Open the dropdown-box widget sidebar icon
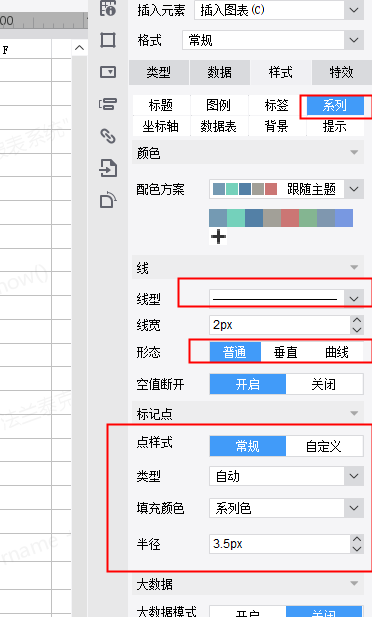The height and width of the screenshot is (617, 372). (108, 72)
